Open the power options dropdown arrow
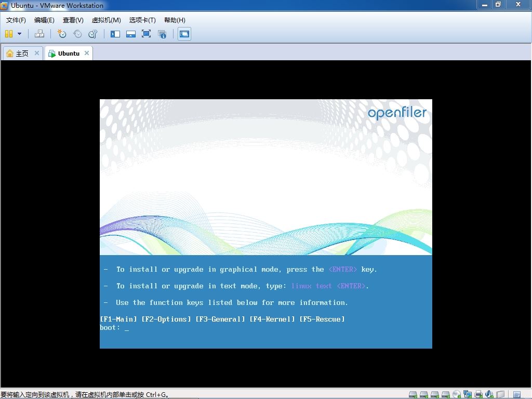Screen dimensions: 532x399 19,34
